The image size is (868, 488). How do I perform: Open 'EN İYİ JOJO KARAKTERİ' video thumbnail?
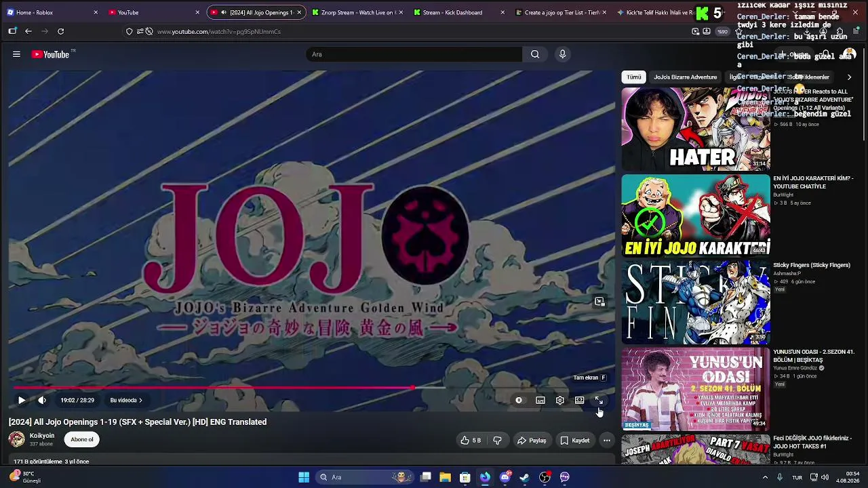(x=696, y=216)
